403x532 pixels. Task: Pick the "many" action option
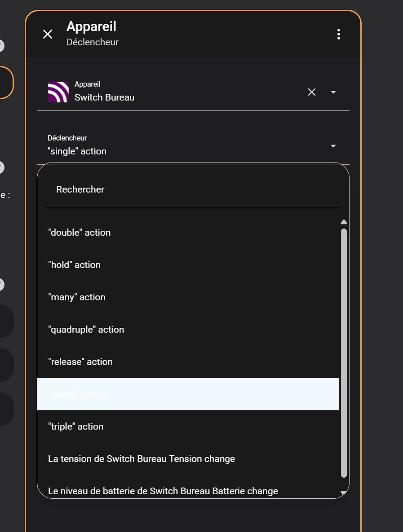click(77, 297)
